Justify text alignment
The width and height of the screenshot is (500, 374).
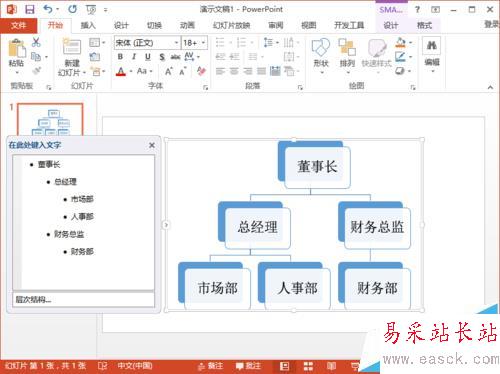coord(261,71)
